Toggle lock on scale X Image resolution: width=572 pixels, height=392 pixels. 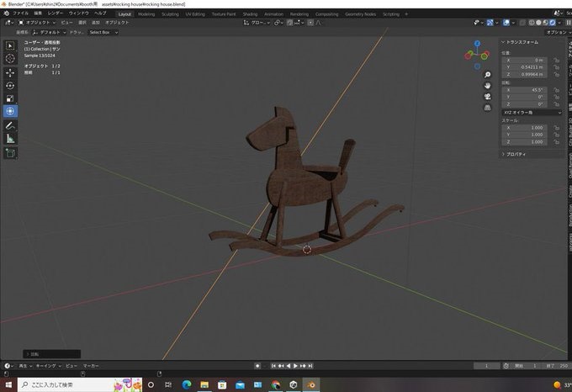tap(556, 128)
